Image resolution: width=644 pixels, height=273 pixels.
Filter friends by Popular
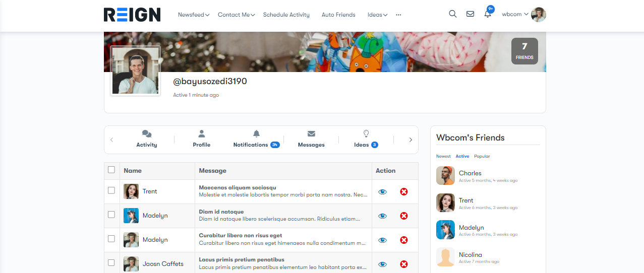click(482, 156)
